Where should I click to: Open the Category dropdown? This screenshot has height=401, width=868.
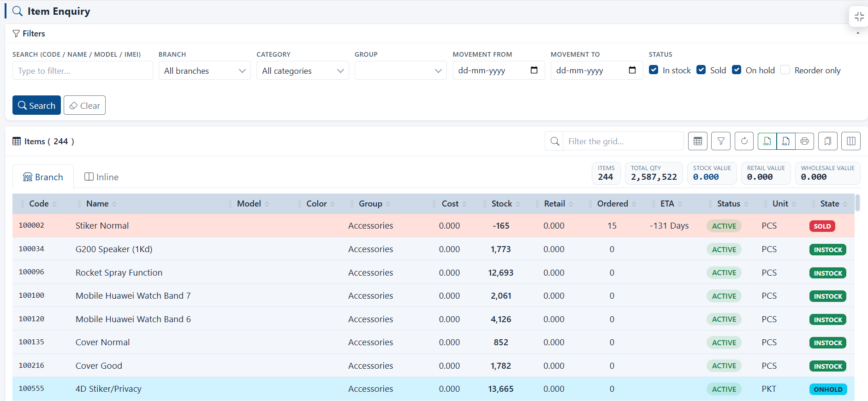pos(303,71)
